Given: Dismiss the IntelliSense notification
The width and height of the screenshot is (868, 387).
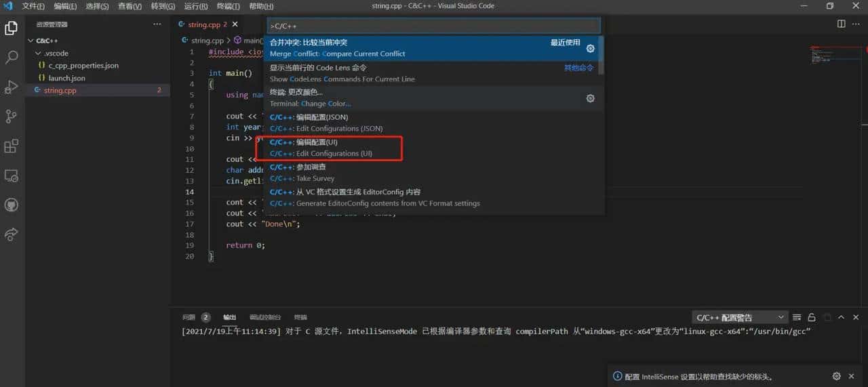Looking at the screenshot, I should [853, 376].
